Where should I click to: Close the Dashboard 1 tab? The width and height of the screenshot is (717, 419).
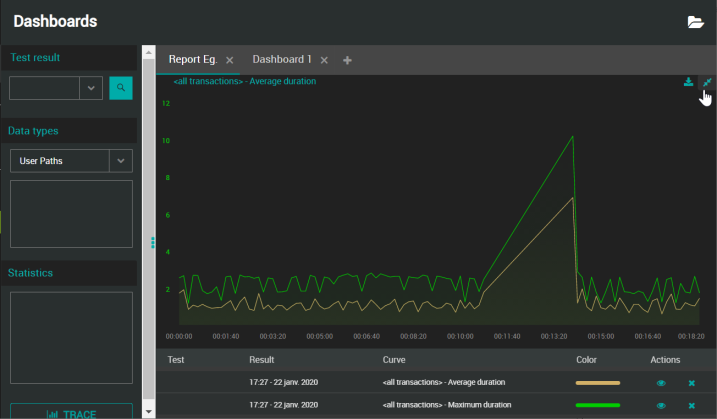324,60
